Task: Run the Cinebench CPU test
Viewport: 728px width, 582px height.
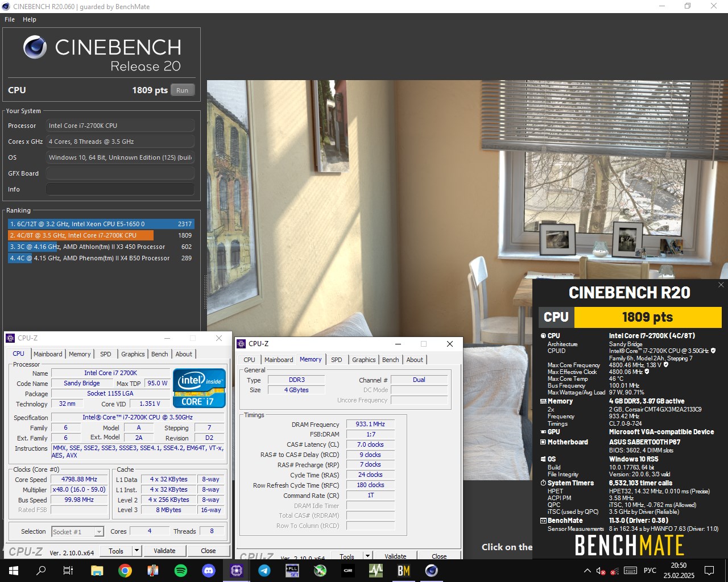Action: (182, 90)
